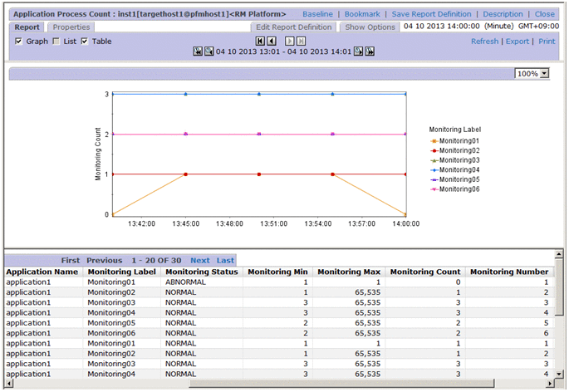Move to the previous report period icon
The width and height of the screenshot is (569, 392).
(x=209, y=51)
